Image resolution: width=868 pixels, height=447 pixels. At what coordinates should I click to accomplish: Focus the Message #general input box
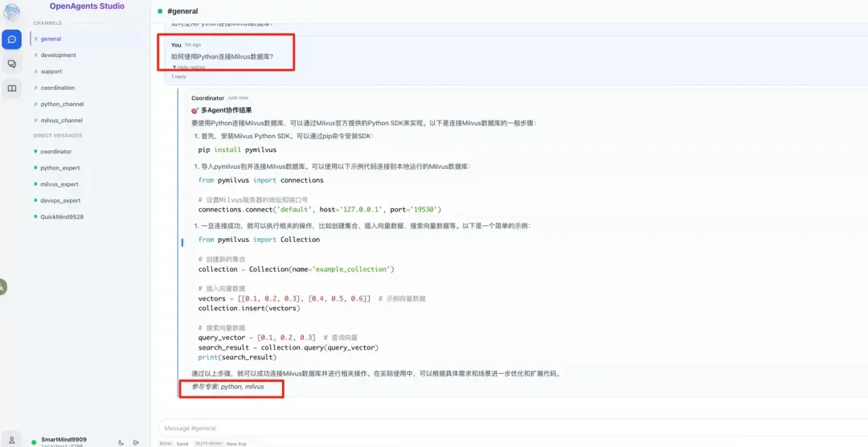513,429
